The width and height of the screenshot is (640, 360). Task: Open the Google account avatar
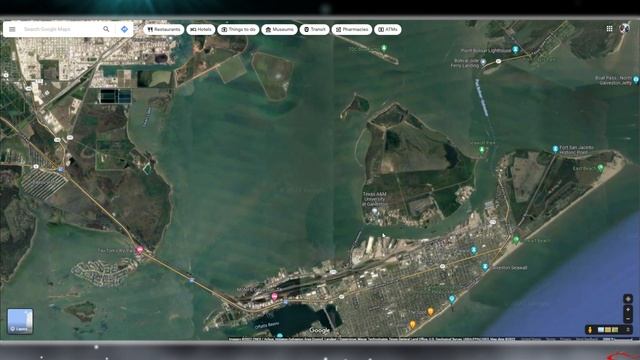pyautogui.click(x=624, y=28)
